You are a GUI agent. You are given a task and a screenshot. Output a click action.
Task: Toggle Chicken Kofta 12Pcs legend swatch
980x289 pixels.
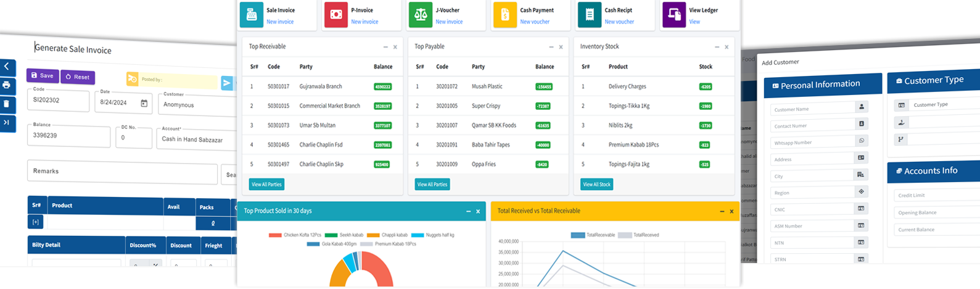coord(275,235)
